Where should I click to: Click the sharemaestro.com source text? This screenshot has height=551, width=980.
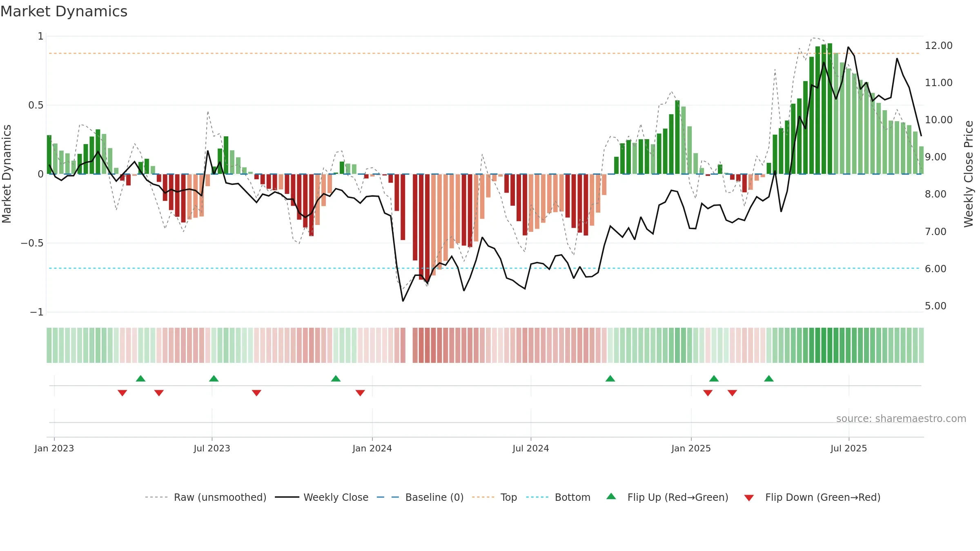[901, 419]
